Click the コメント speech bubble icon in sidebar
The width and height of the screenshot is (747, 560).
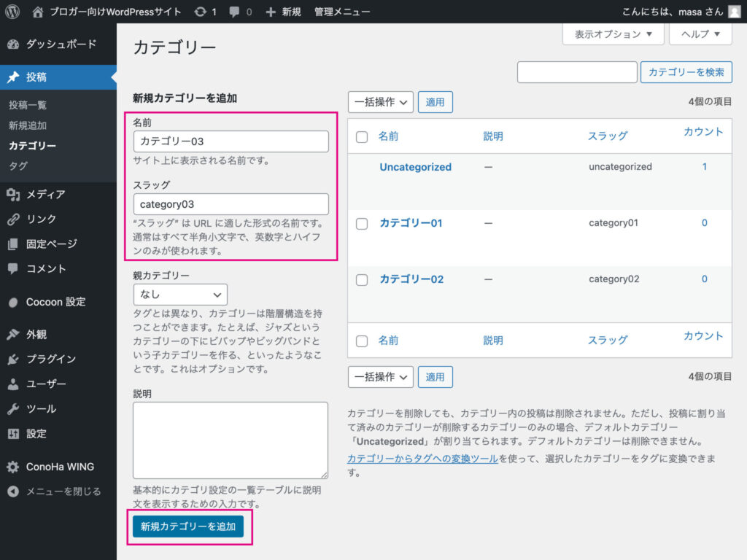[x=13, y=268]
